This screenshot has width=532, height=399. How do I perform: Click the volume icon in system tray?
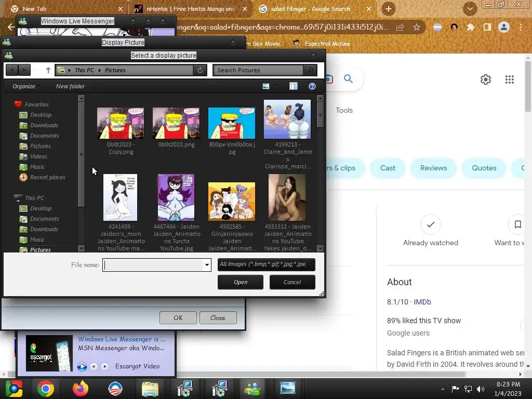[x=480, y=389]
